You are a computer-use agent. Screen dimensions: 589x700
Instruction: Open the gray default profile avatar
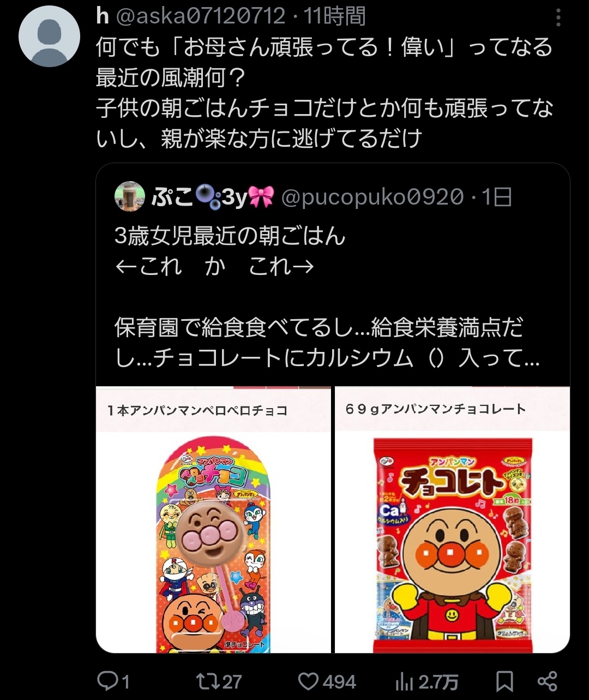tap(50, 37)
